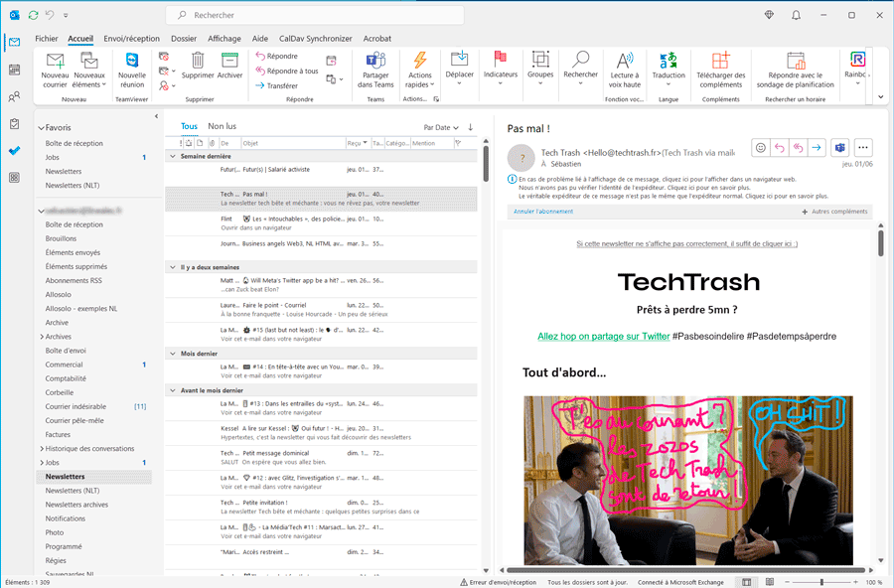
Task: Open CalDav Synchronizer tab
Action: tap(315, 38)
